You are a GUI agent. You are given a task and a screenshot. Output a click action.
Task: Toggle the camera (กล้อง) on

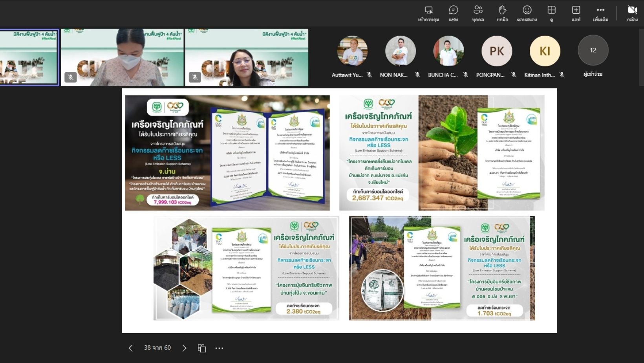pyautogui.click(x=632, y=13)
